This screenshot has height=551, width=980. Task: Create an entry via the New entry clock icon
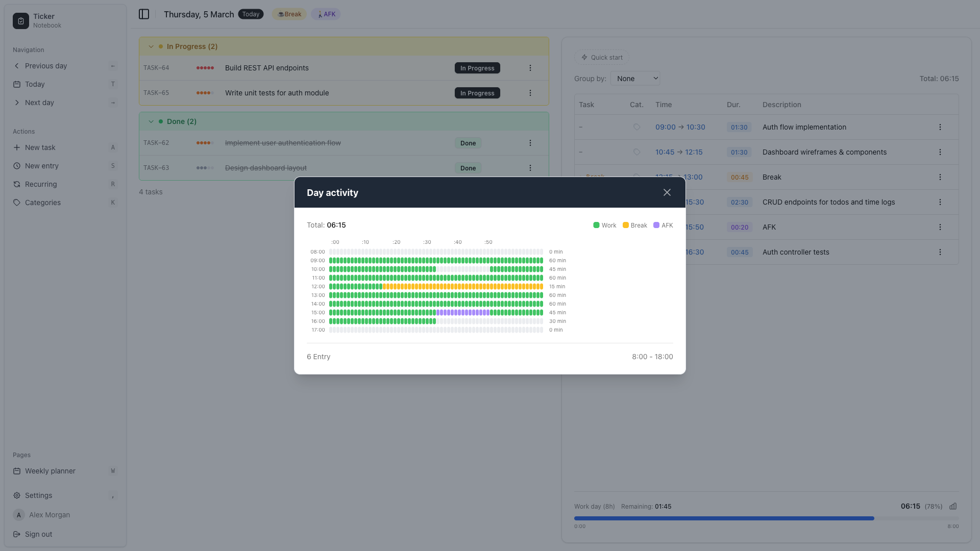(17, 166)
